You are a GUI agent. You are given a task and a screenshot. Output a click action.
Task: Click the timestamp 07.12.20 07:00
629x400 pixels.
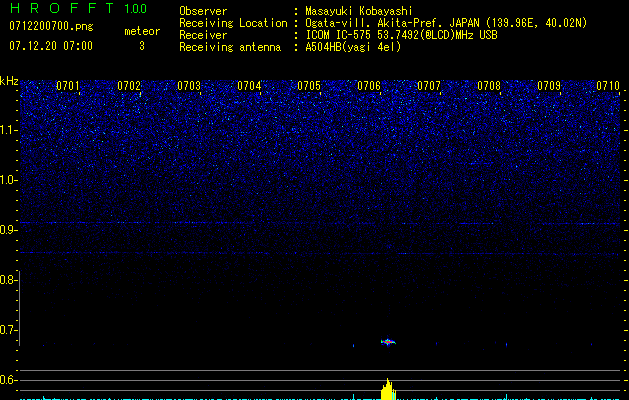tap(51, 46)
